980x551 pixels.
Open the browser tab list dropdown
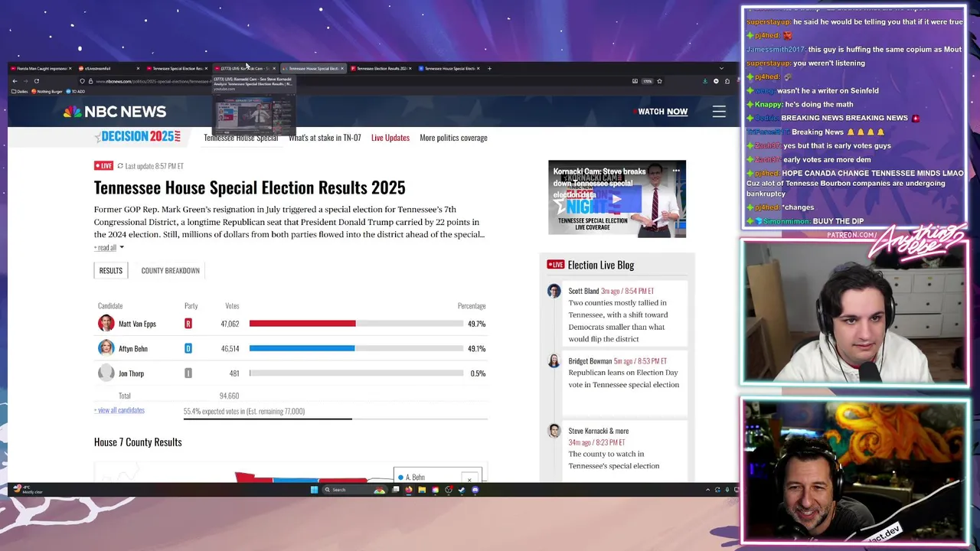click(720, 68)
